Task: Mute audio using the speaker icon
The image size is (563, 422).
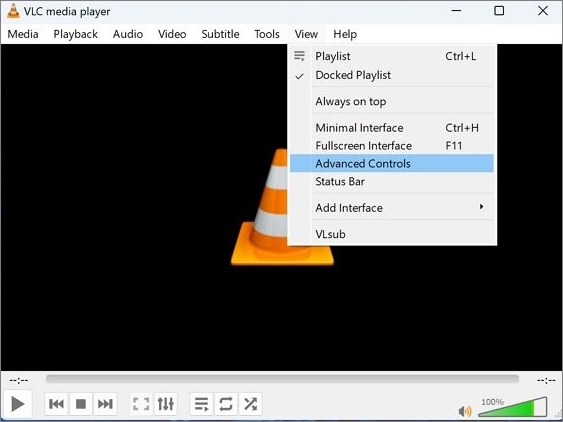Action: 465,411
